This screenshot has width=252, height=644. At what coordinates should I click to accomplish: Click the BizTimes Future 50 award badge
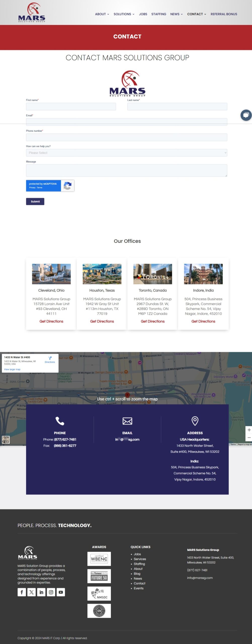point(99,576)
